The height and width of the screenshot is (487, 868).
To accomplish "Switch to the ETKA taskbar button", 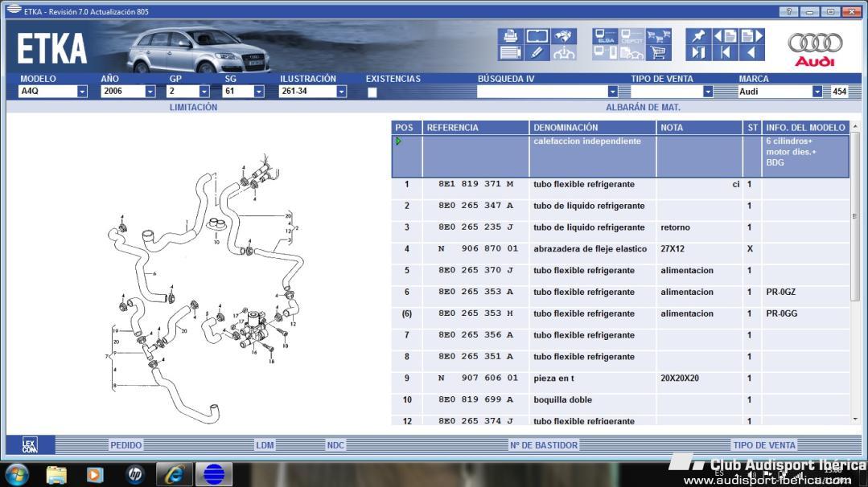I will [x=214, y=474].
